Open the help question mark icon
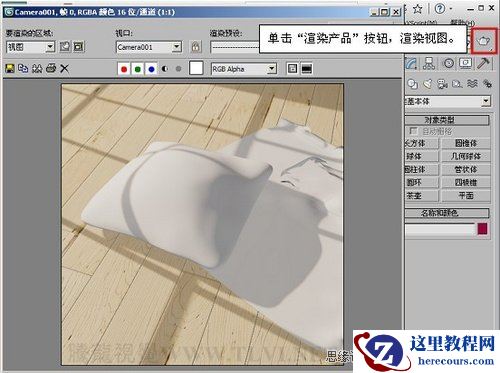The height and width of the screenshot is (373, 500). [440, 9]
